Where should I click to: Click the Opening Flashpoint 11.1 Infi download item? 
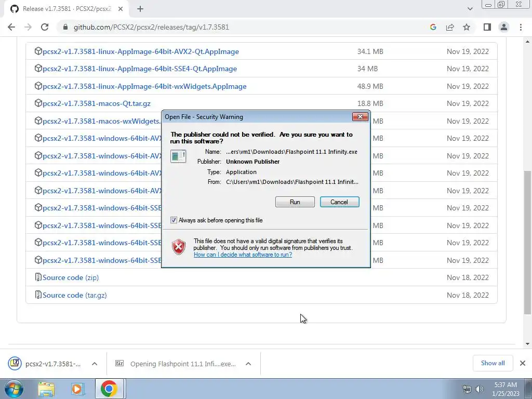tap(177, 364)
